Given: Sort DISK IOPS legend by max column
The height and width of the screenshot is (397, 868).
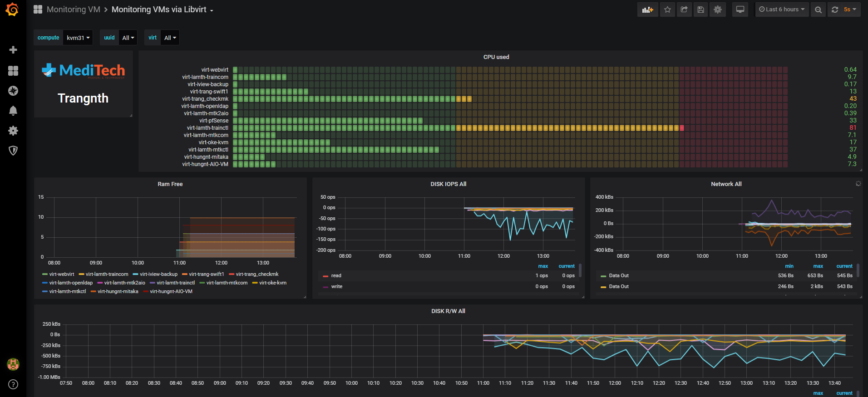Looking at the screenshot, I should [543, 266].
